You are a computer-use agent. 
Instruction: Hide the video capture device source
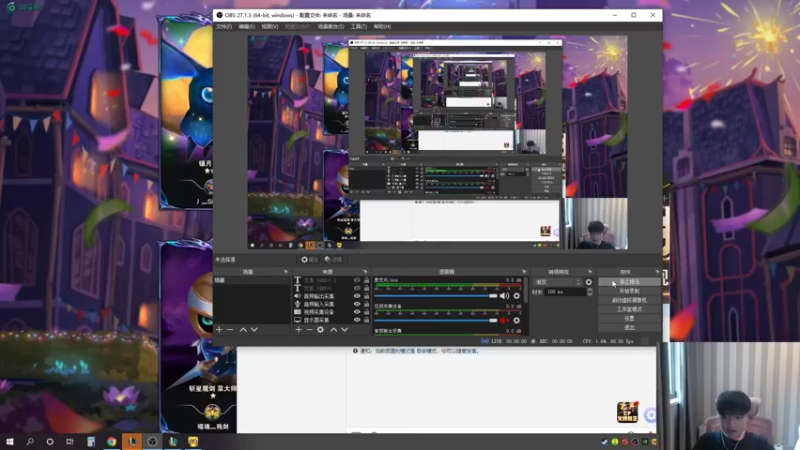[357, 312]
